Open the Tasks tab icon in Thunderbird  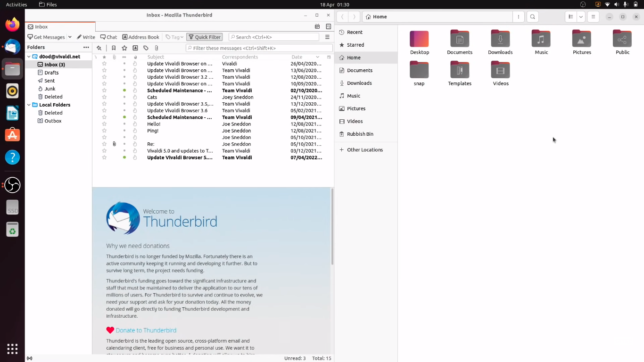pyautogui.click(x=329, y=27)
